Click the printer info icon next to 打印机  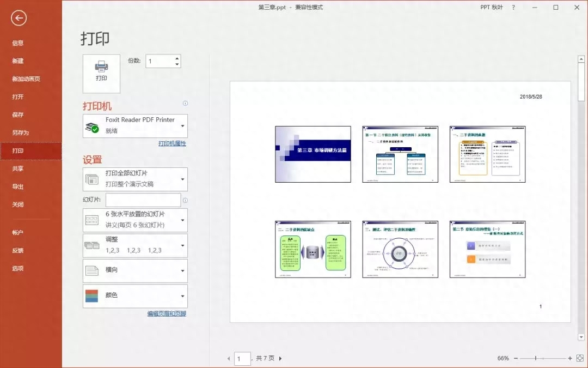coord(185,104)
